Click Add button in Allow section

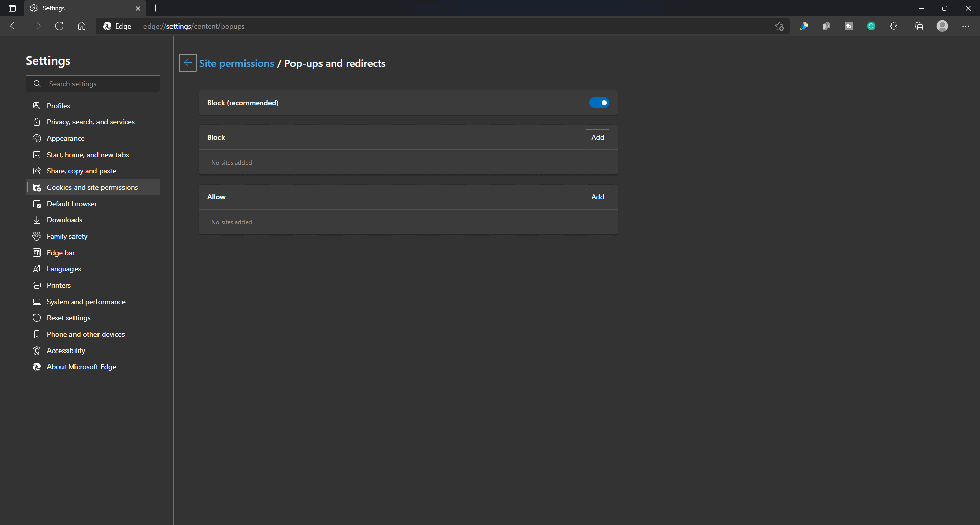pos(597,197)
